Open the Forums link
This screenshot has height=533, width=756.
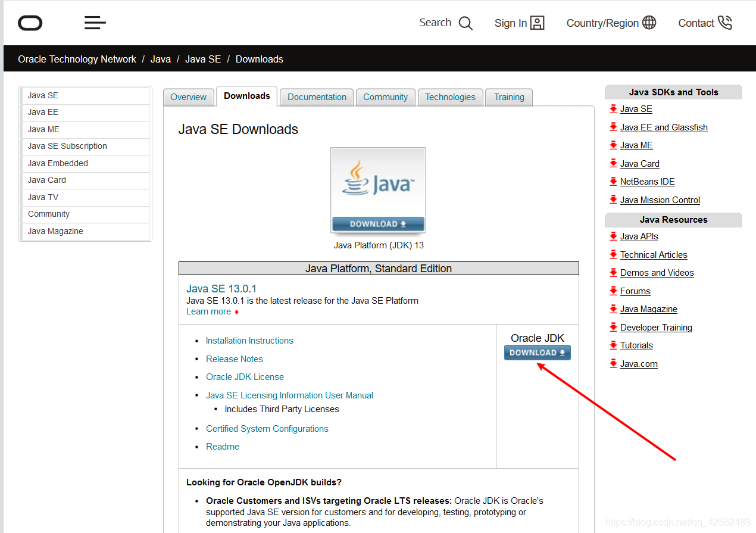tap(635, 291)
